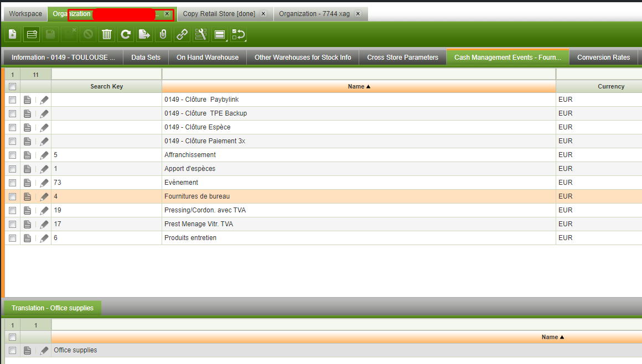Select-all checkbox in Translation grid header
The width and height of the screenshot is (642, 364).
12,337
